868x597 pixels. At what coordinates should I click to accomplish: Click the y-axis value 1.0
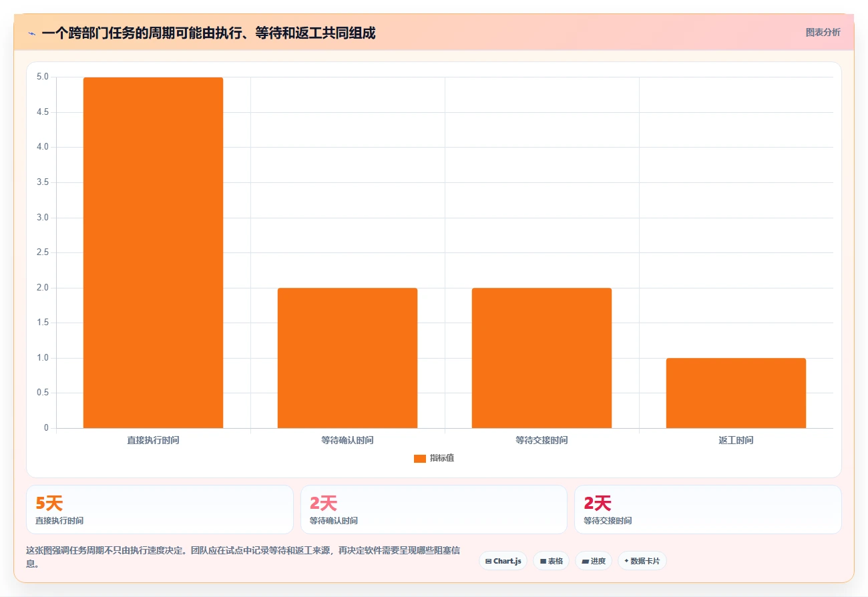coord(43,358)
